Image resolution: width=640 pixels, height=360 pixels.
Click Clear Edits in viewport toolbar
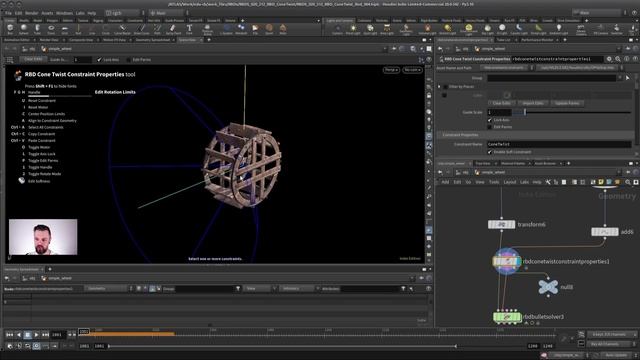pos(33,59)
